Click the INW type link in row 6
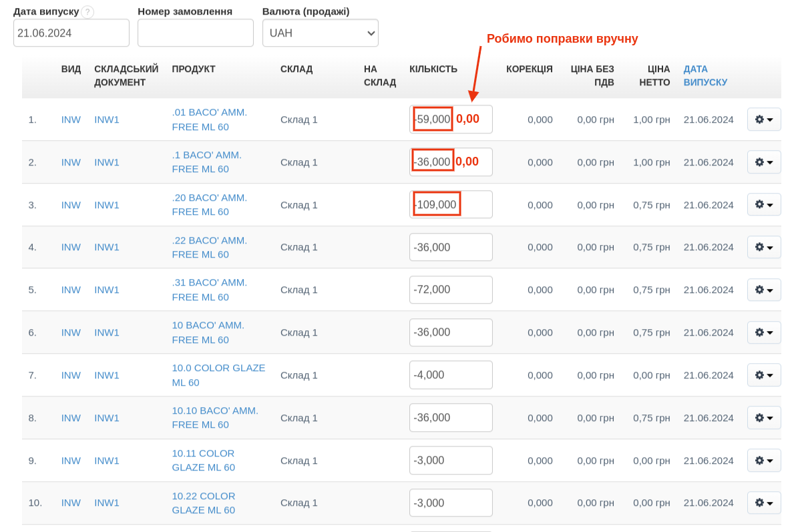The height and width of the screenshot is (532, 796). (71, 332)
